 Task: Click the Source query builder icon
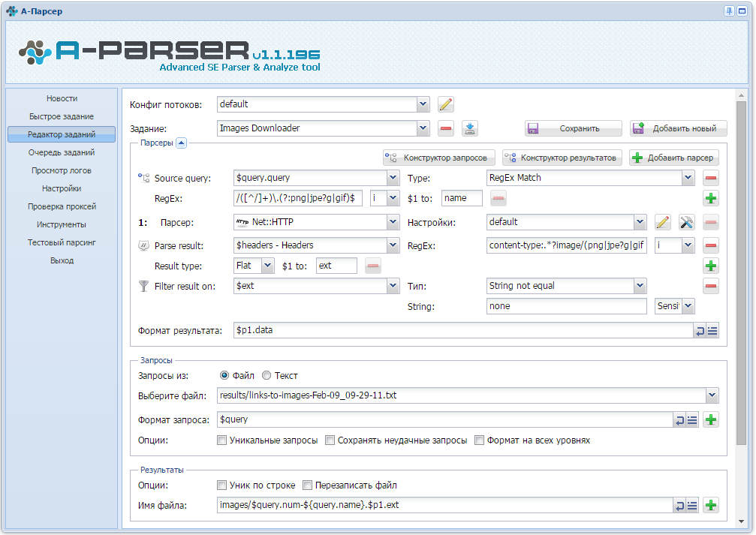tap(143, 178)
